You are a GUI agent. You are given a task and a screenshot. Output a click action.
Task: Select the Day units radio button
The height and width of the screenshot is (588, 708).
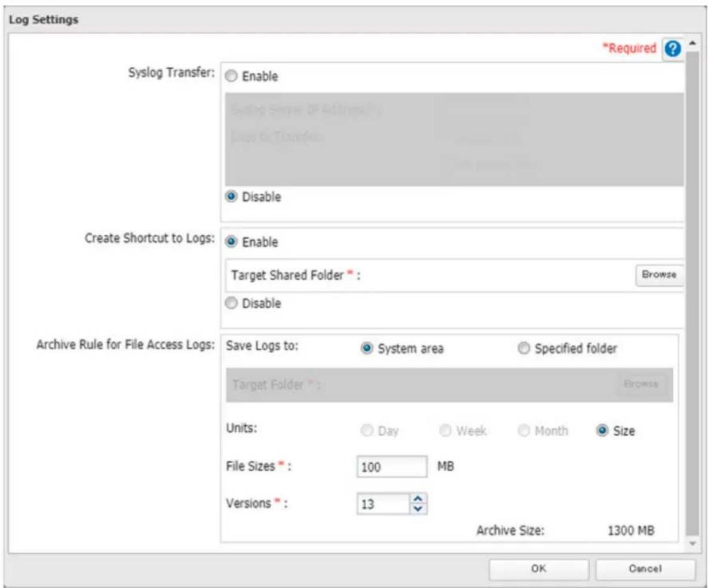[x=367, y=430]
